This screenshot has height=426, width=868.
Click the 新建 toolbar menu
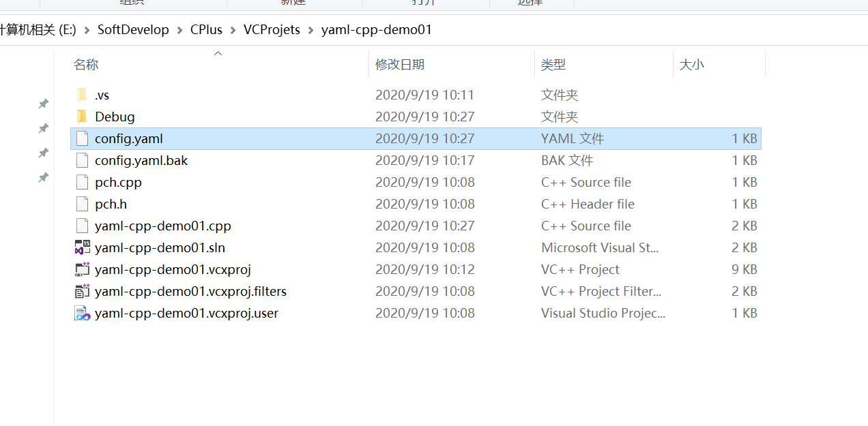click(293, 3)
